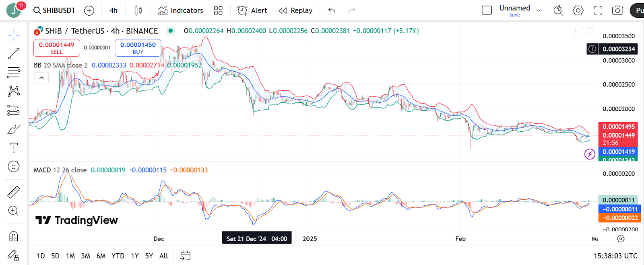
Task: Undo the last chart action
Action: pyautogui.click(x=332, y=10)
